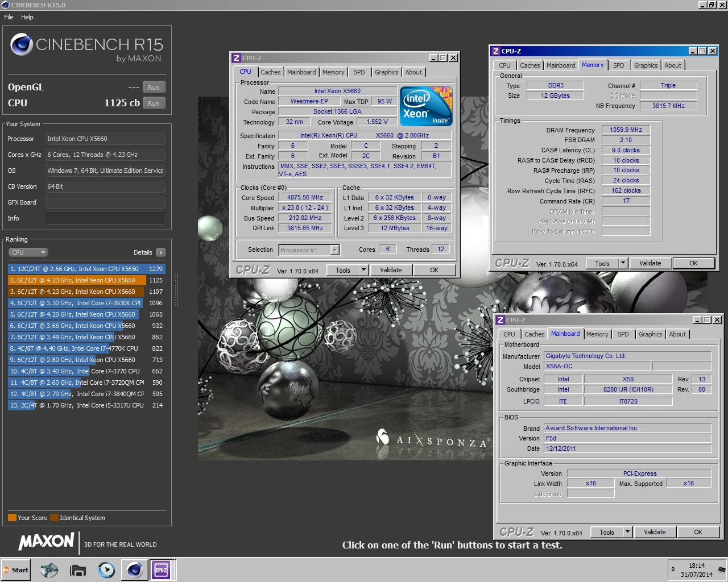The height and width of the screenshot is (582, 728).
Task: Expand the Details arrow in Ranking panel
Action: pos(161,252)
